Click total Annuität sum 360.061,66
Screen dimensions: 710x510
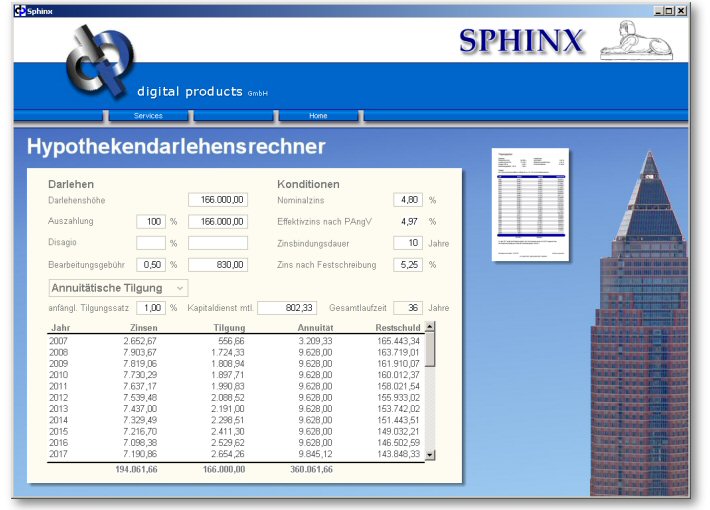(x=312, y=470)
